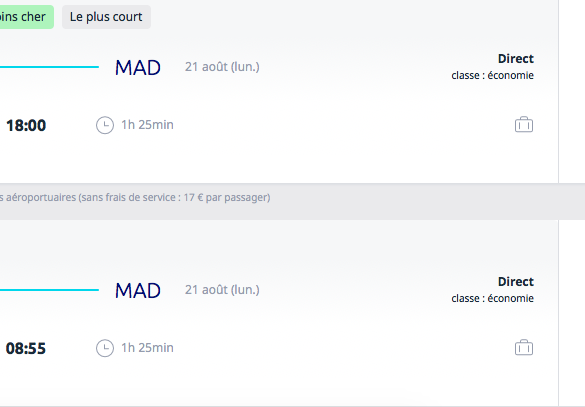Viewport: 585px width, 407px height.
Task: Click the 18:00 arrival time
Action: (x=26, y=125)
